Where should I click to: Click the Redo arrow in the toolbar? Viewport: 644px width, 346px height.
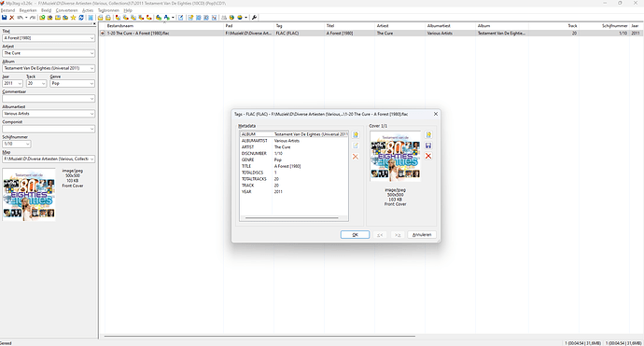(x=33, y=17)
